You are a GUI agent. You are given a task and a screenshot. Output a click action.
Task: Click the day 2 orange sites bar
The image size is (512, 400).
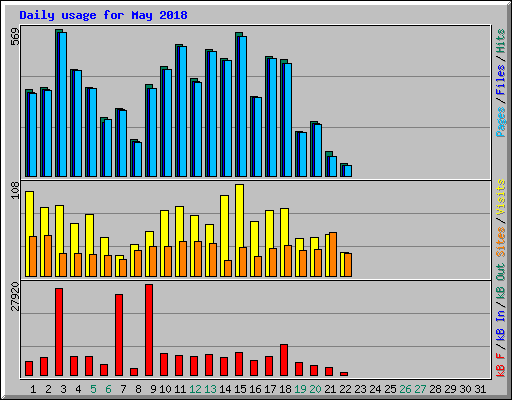coord(48,256)
